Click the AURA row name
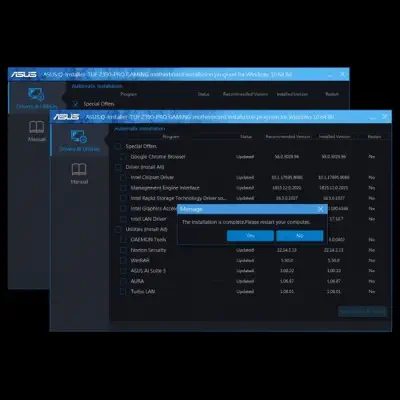The image size is (400, 400). 137,281
